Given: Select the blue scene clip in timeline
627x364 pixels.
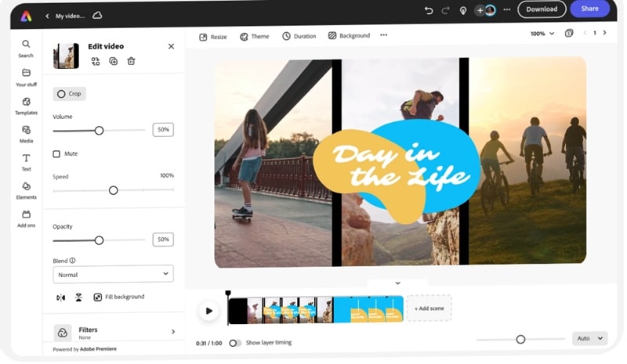Looking at the screenshot, I should click(368, 309).
